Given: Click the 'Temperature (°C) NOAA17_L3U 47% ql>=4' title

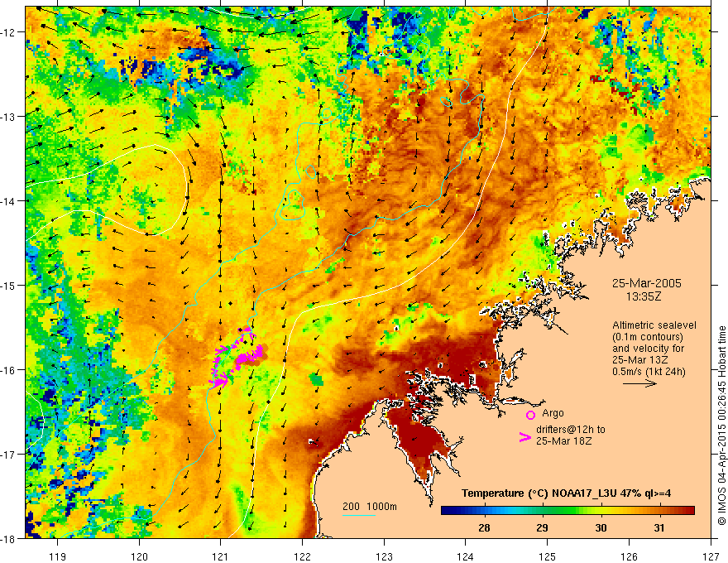Looking at the screenshot, I should coord(566,493).
